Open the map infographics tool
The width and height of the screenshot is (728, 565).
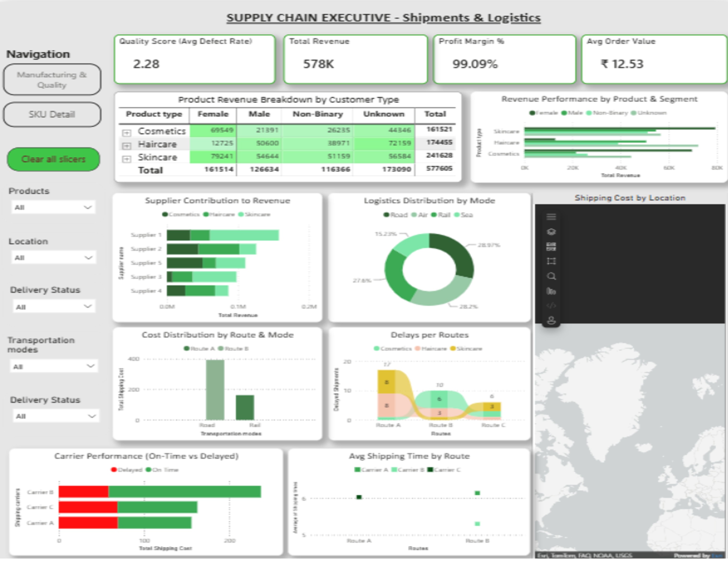tap(551, 291)
